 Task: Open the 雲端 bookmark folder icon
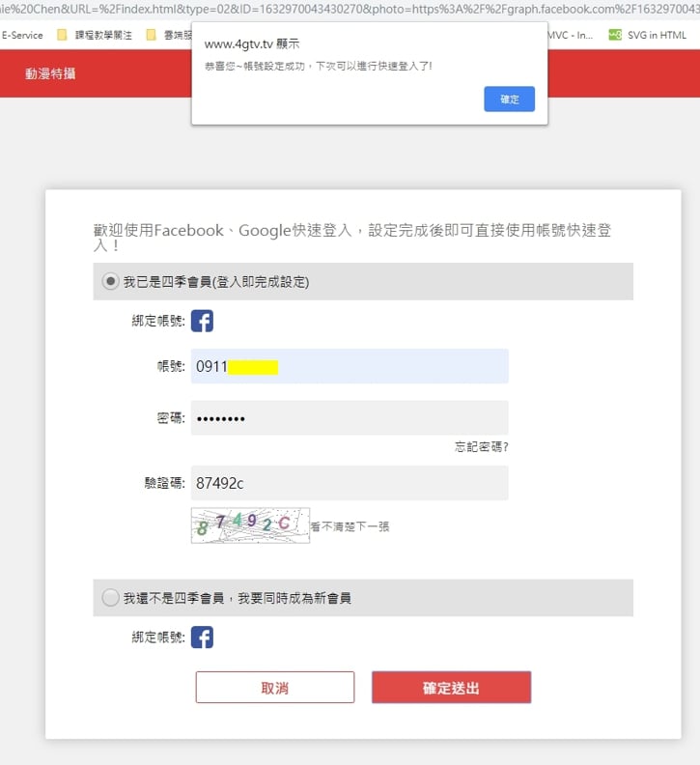pyautogui.click(x=152, y=35)
